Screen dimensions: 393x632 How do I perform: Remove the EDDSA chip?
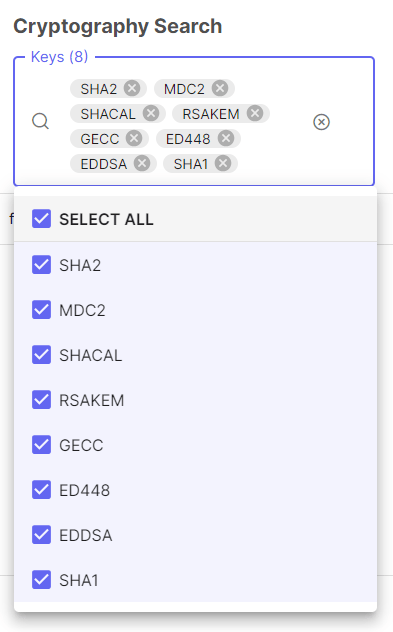click(142, 164)
